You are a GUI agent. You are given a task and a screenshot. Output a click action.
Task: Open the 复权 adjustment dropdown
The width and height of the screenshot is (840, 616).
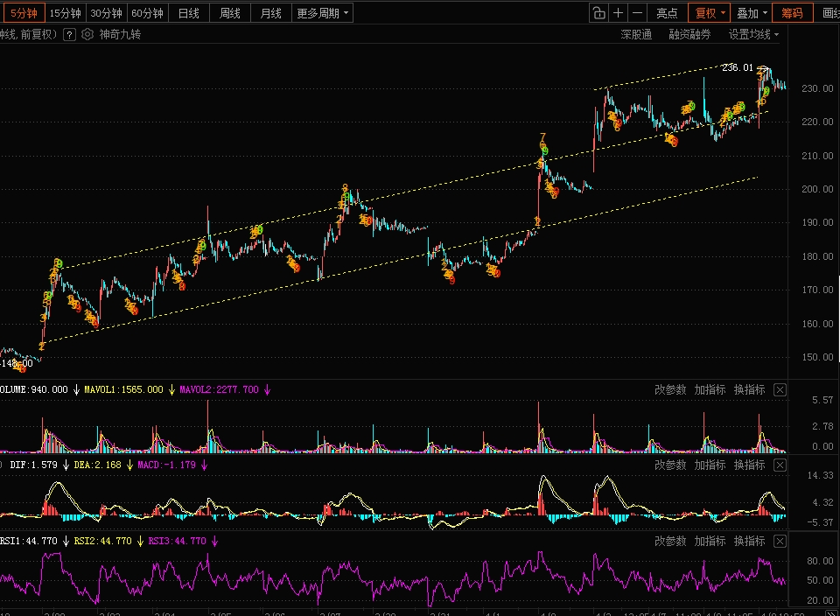coord(710,13)
